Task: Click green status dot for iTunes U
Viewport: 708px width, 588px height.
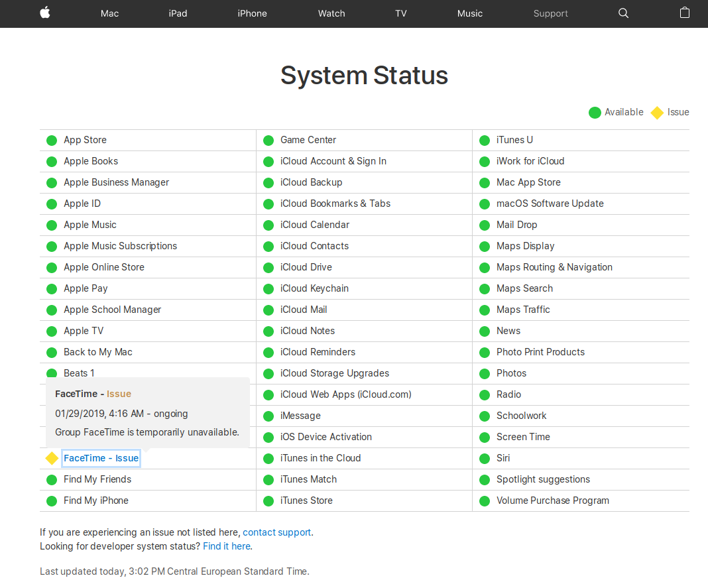Action: (x=485, y=141)
